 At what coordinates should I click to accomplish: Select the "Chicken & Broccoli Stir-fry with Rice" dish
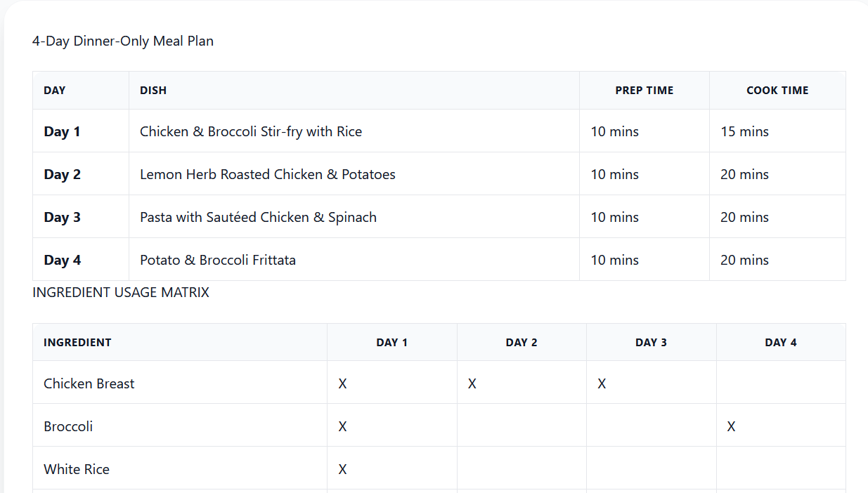point(251,131)
